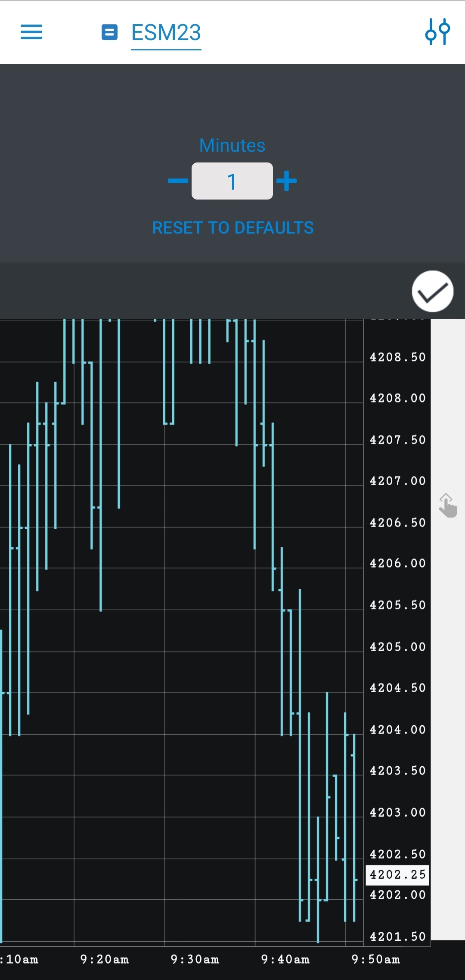Tap the blue contract icon beside ESM23
Image resolution: width=465 pixels, height=980 pixels.
(109, 32)
